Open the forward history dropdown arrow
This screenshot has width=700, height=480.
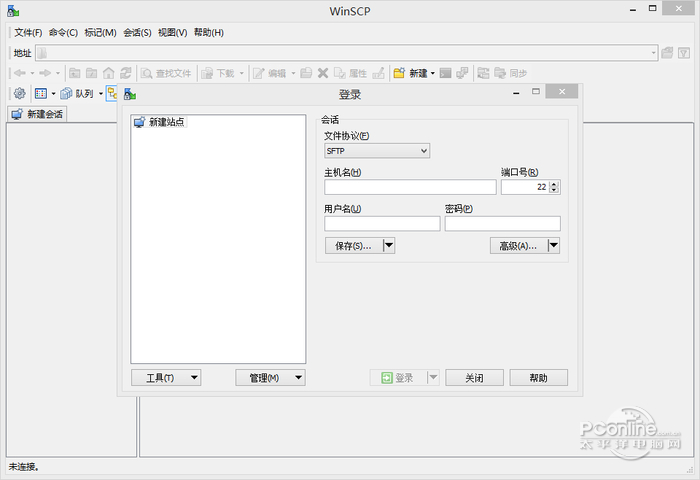[58, 73]
